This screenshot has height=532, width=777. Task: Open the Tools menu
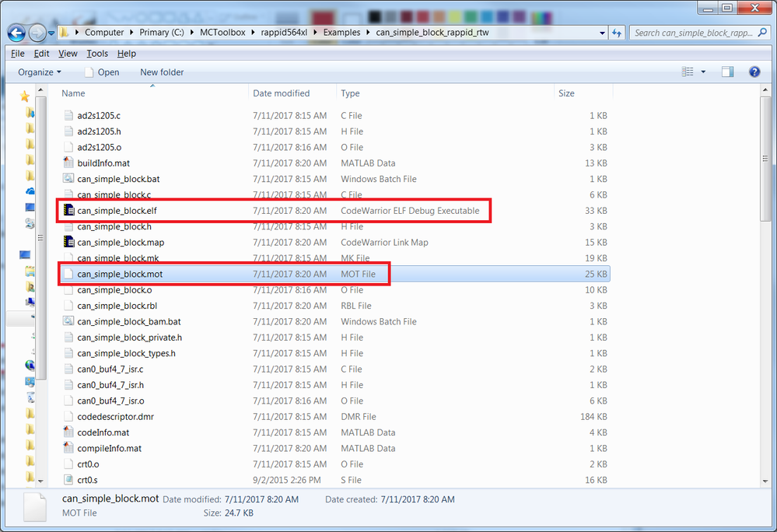pyautogui.click(x=97, y=54)
